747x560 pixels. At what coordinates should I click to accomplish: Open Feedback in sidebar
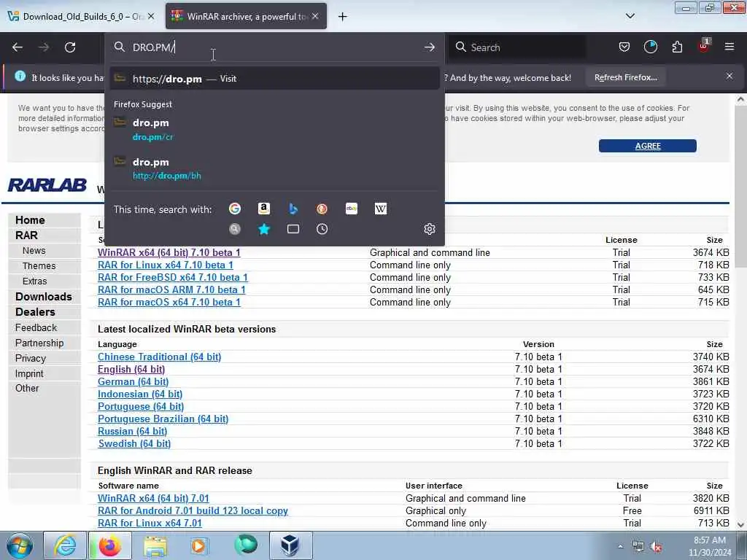(x=36, y=327)
